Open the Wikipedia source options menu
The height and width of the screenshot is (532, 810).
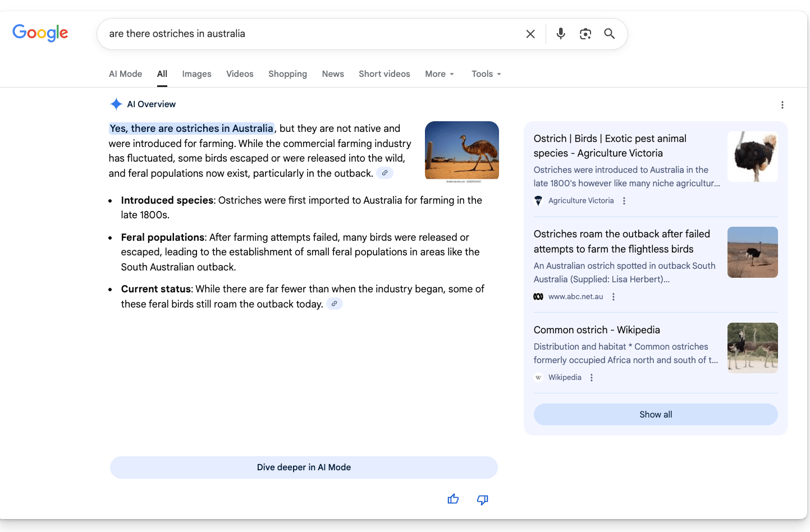(x=592, y=378)
